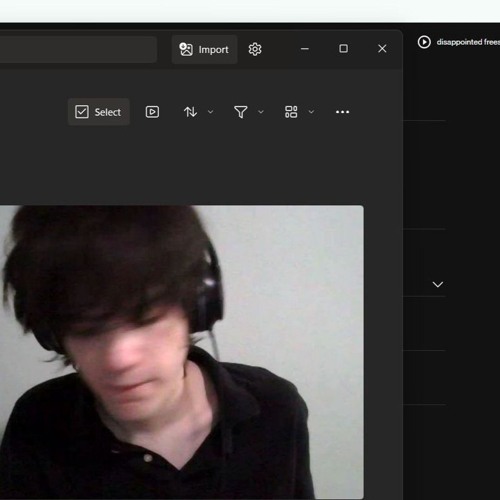Expand the chevron in background window panel

[x=438, y=284]
